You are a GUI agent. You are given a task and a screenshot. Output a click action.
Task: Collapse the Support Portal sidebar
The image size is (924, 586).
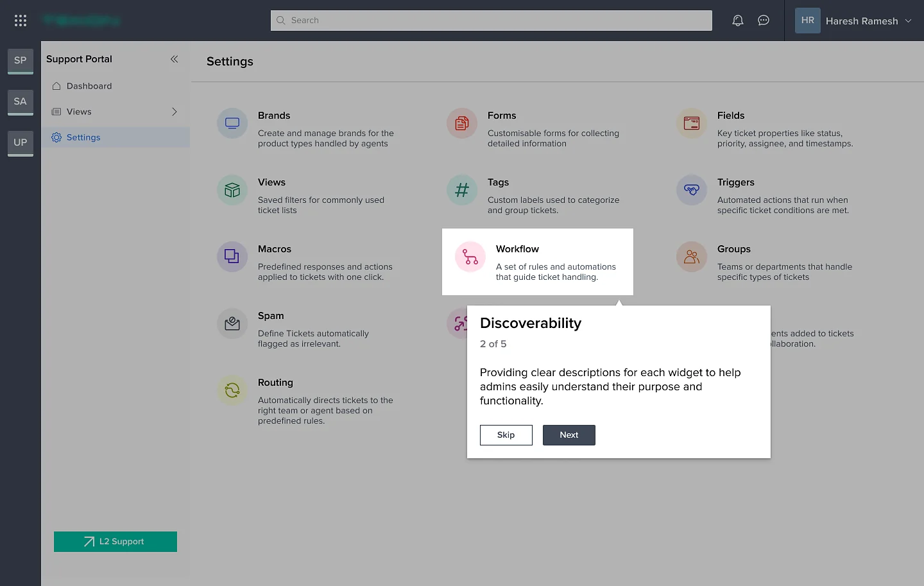(x=174, y=59)
